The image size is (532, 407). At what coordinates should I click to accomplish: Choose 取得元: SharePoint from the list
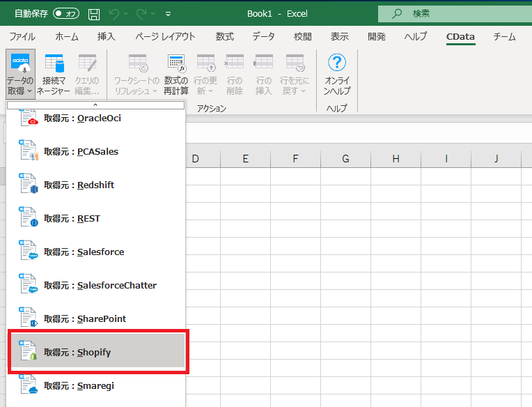95,318
